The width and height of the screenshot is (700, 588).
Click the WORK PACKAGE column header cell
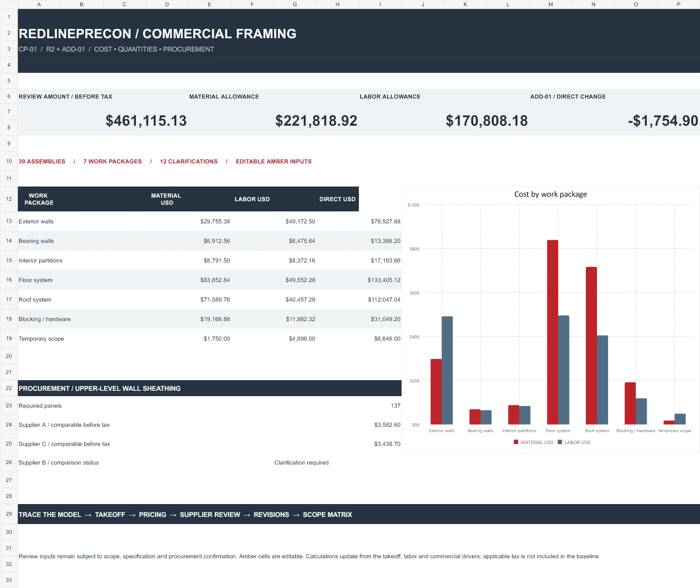(x=39, y=199)
